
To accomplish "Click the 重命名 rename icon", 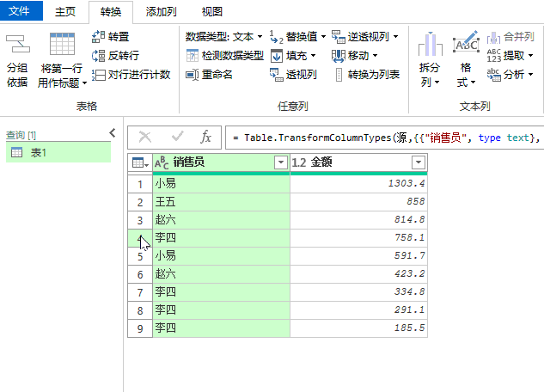I will pyautogui.click(x=192, y=75).
